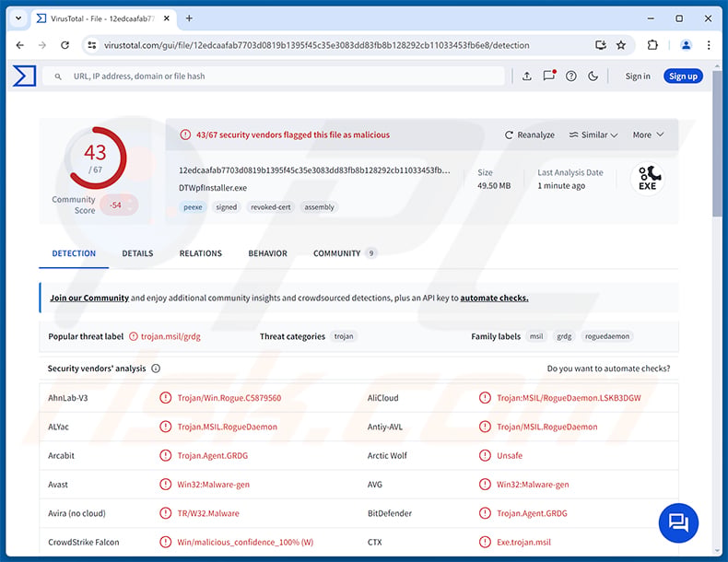
Task: View site information icon in address bar
Action: click(92, 45)
